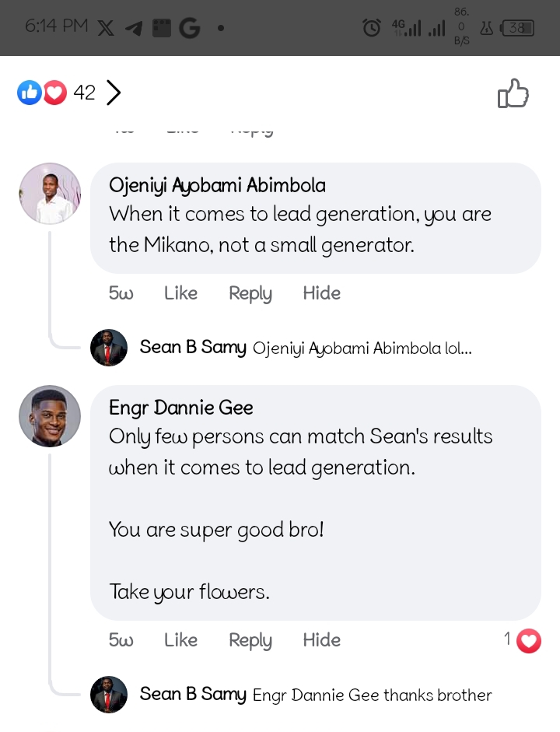Tap the thumbs-up Like icon at top right
Image resolution: width=560 pixels, height=732 pixels.
(513, 94)
